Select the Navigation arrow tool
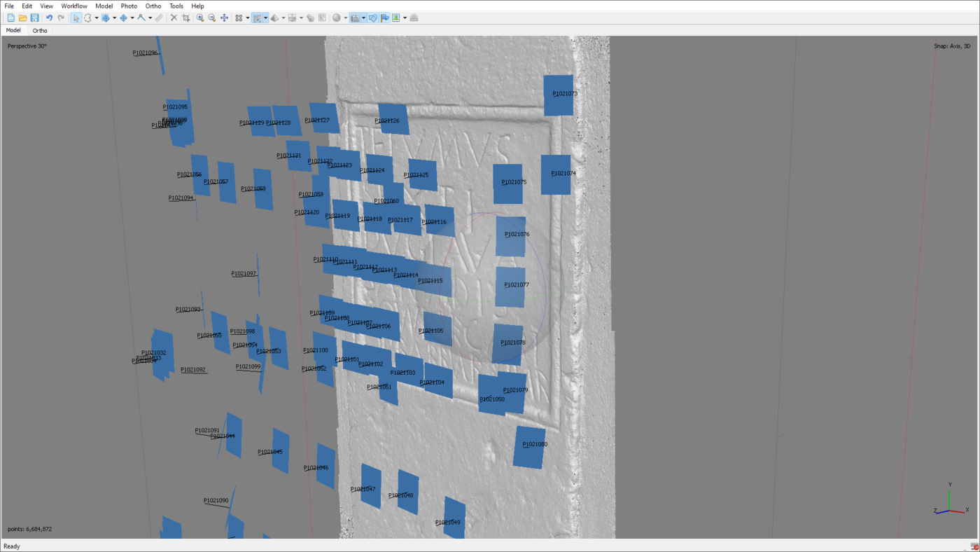The width and height of the screenshot is (980, 552). point(76,18)
